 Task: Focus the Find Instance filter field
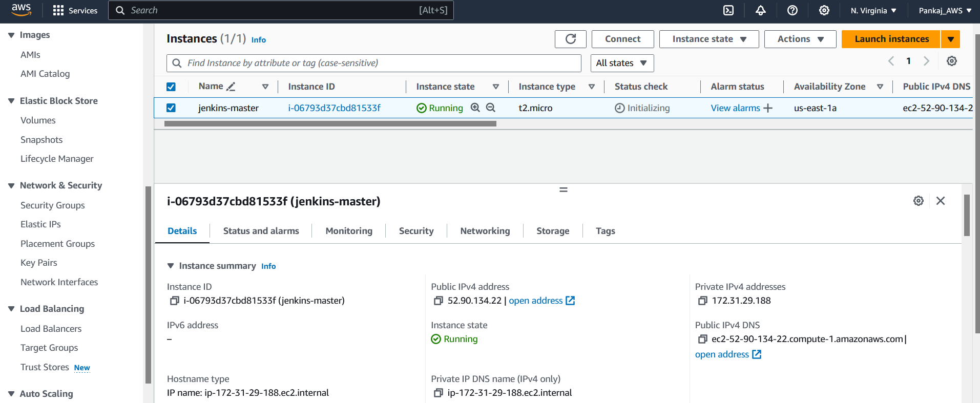pos(374,63)
